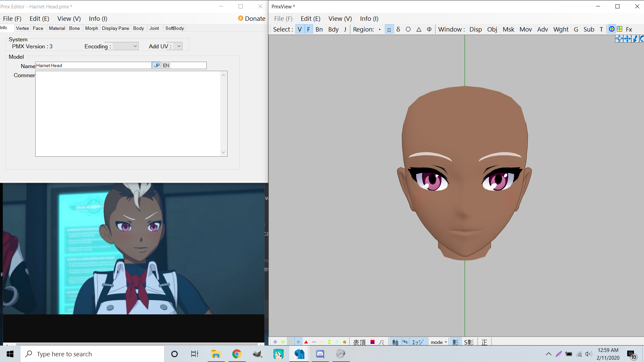
Task: Toggle rigid body selection Bdy
Action: click(x=333, y=29)
